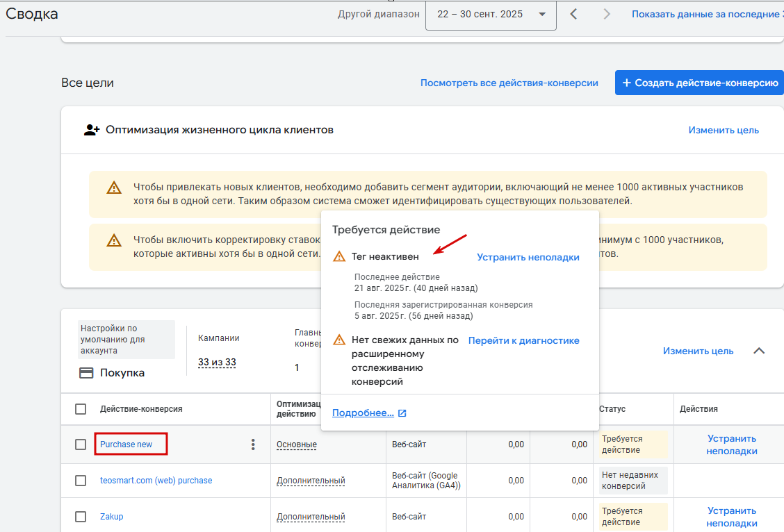
Task: Click the 33 из 33 campaigns count
Action: coord(217,362)
